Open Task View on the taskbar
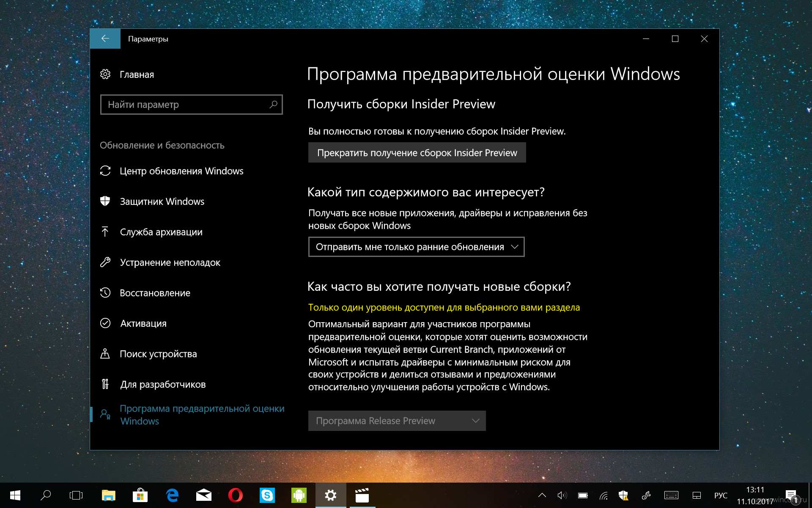Viewport: 812px width, 508px height. pos(76,495)
